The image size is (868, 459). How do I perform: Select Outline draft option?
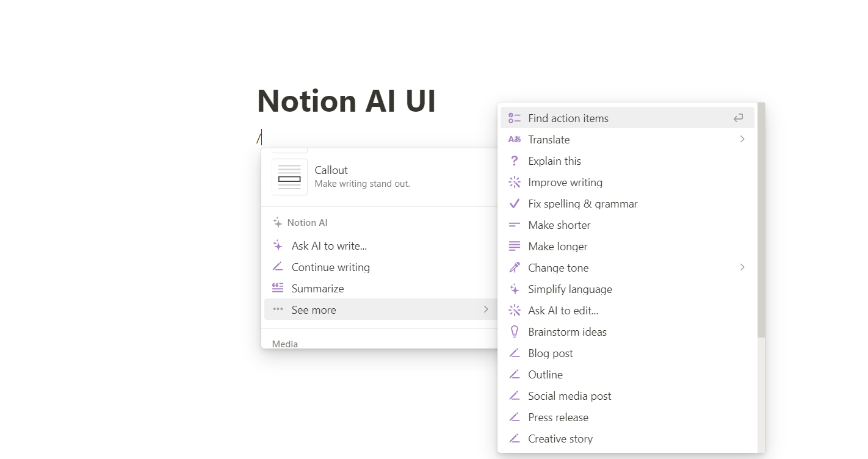[x=627, y=375]
